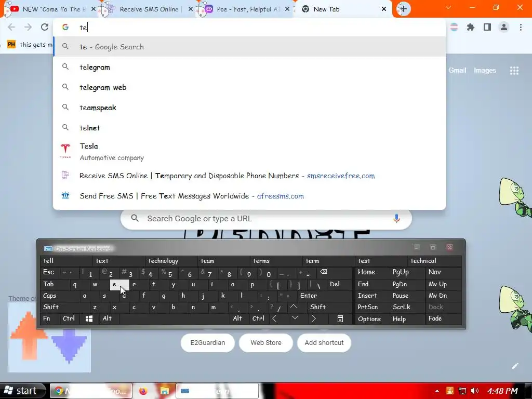This screenshot has height=399, width=532.
Task: Close the Poe tab
Action: tap(287, 9)
